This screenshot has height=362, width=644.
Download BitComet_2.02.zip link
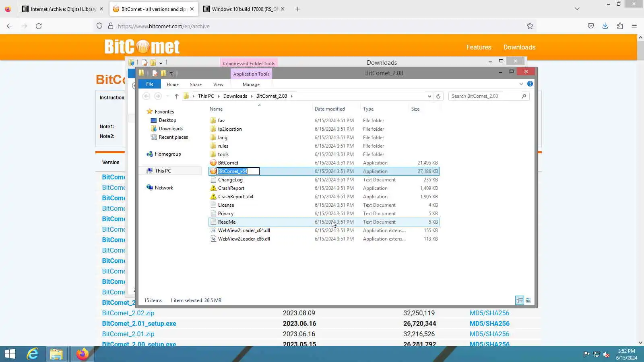pyautogui.click(x=128, y=313)
